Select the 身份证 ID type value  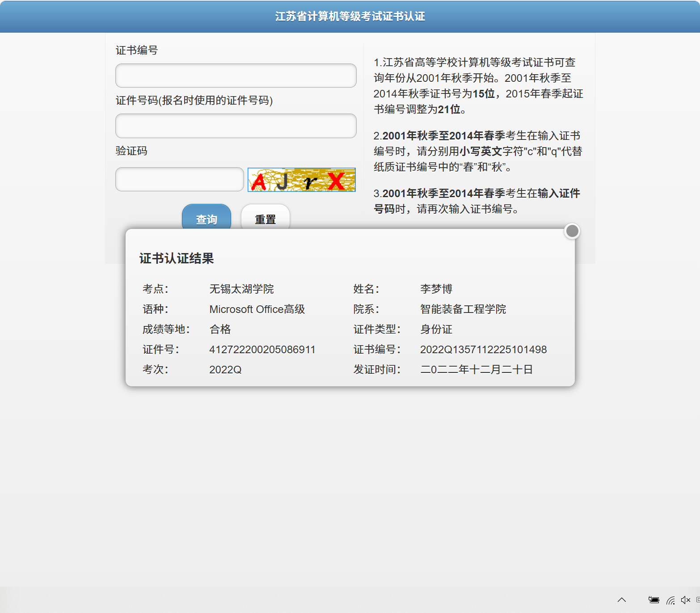point(436,329)
